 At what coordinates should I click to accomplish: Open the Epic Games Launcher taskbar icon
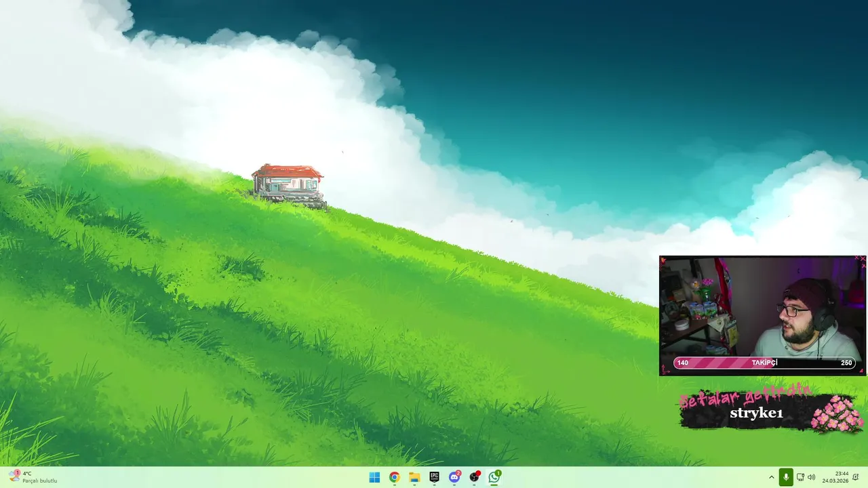pyautogui.click(x=434, y=477)
